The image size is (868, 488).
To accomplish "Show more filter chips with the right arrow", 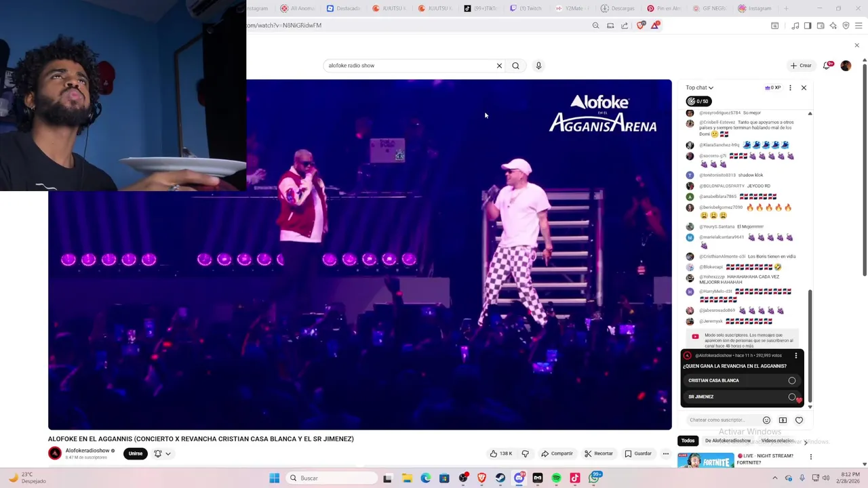I will 806,442.
